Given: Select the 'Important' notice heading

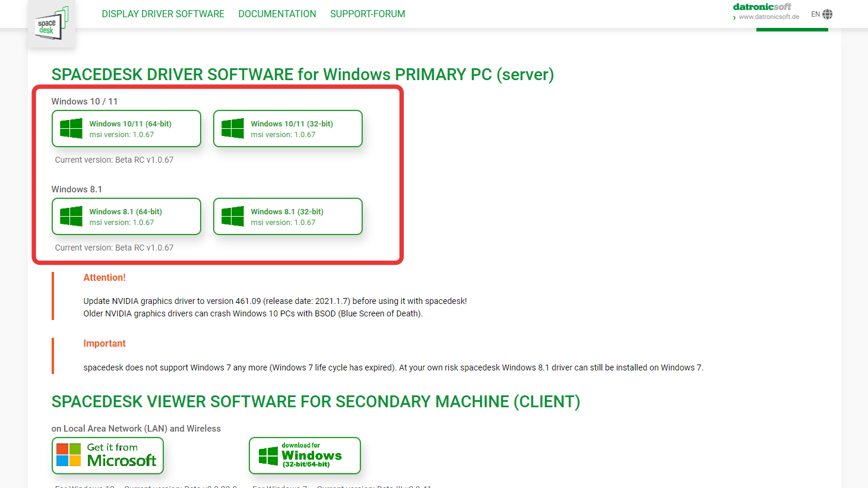Looking at the screenshot, I should (x=104, y=343).
